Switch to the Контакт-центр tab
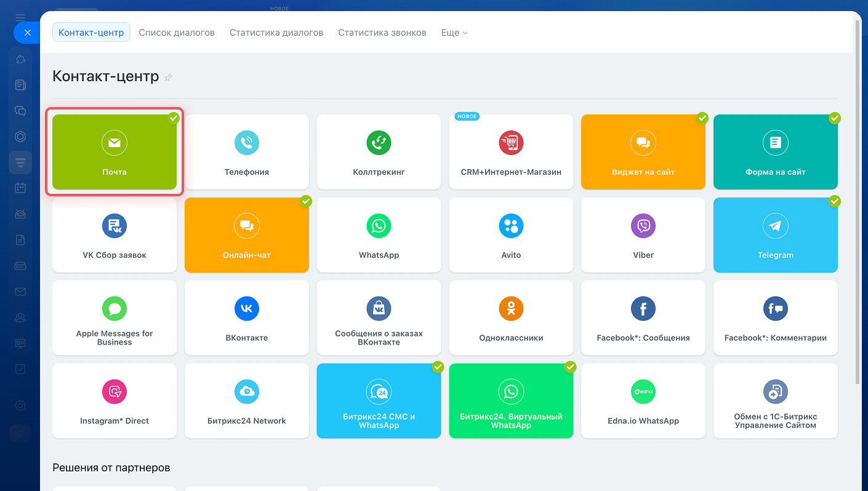Viewport: 868px width, 491px height. 91,33
